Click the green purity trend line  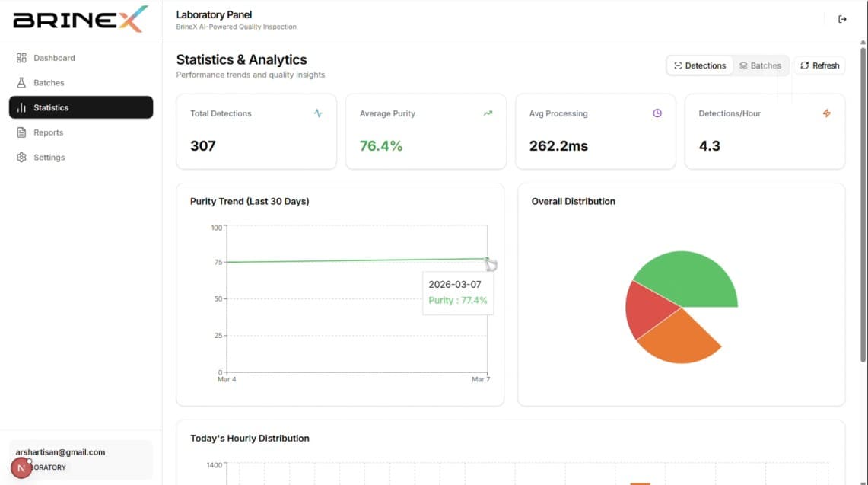(x=357, y=260)
